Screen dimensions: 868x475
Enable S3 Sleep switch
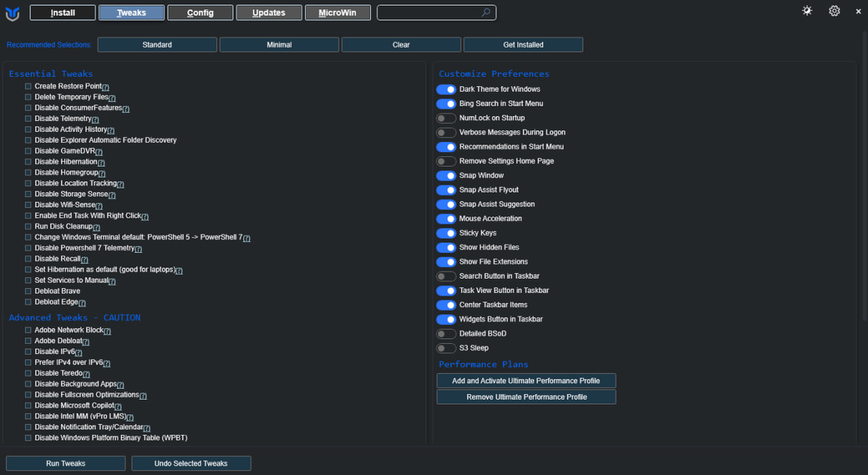pyautogui.click(x=446, y=348)
